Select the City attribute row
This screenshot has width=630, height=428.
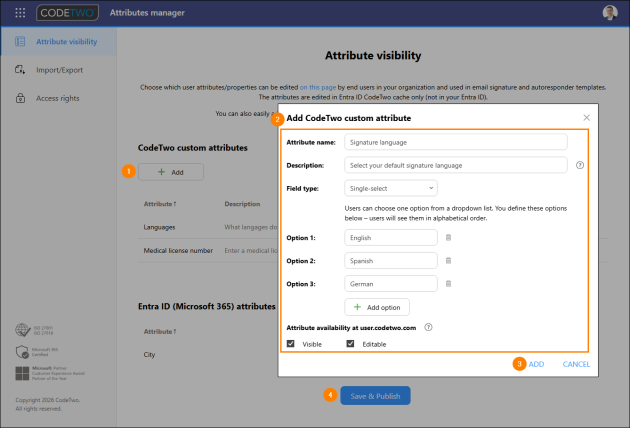click(x=208, y=354)
